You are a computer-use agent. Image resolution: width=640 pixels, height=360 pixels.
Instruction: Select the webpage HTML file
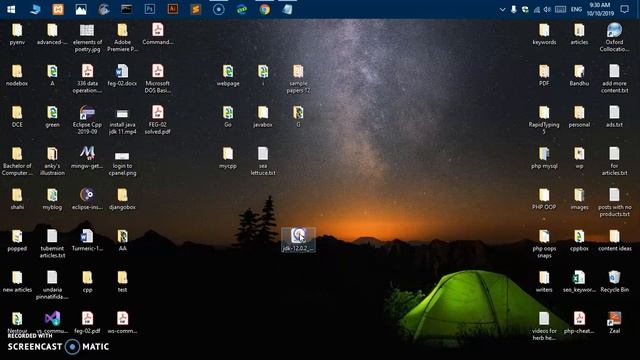point(228,75)
